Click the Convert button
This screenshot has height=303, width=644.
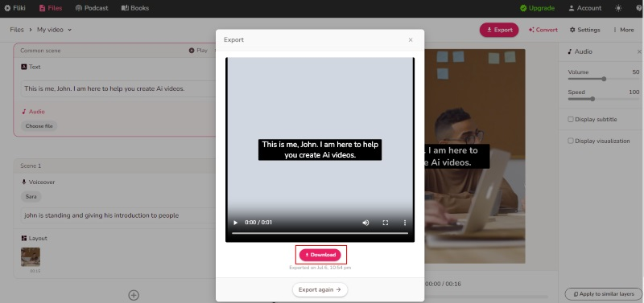pos(543,30)
